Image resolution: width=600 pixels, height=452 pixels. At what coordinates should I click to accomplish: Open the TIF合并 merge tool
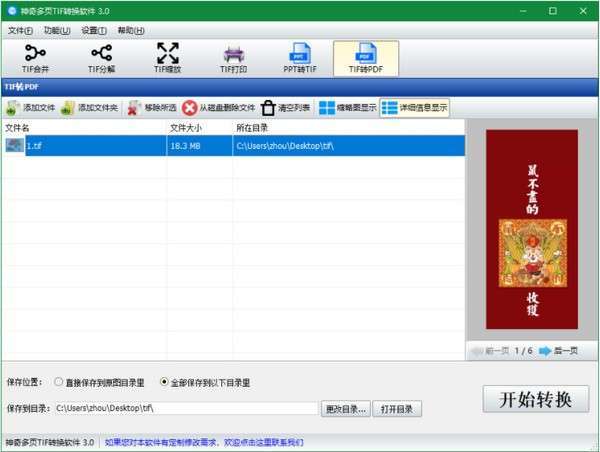click(x=35, y=59)
